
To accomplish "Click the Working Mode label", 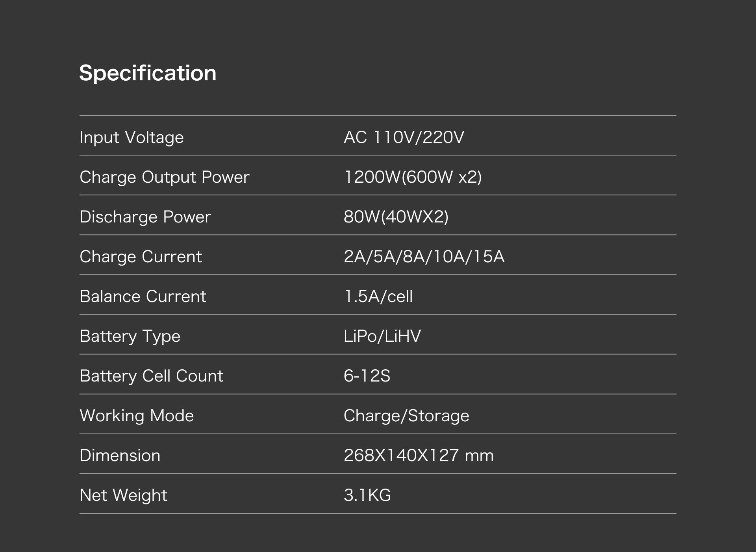I will pyautogui.click(x=137, y=416).
